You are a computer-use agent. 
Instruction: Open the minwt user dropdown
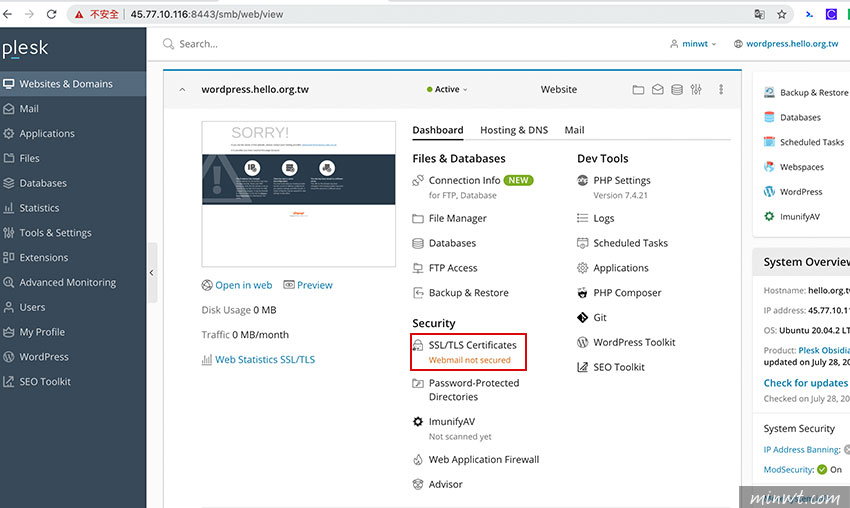tap(693, 44)
